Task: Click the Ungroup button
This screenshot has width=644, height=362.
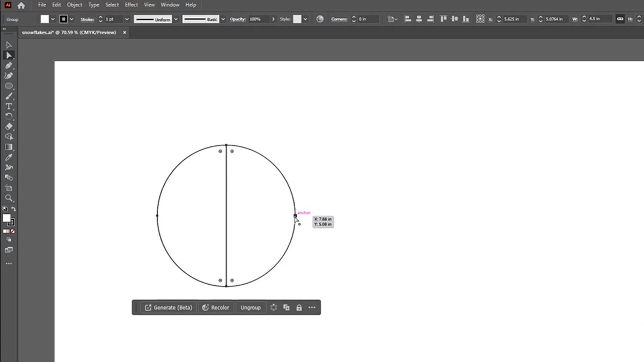Action: [x=251, y=307]
